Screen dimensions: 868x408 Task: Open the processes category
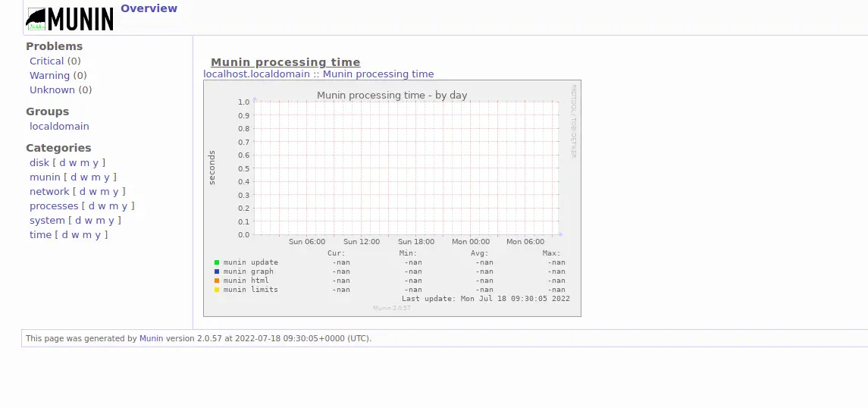pyautogui.click(x=54, y=206)
